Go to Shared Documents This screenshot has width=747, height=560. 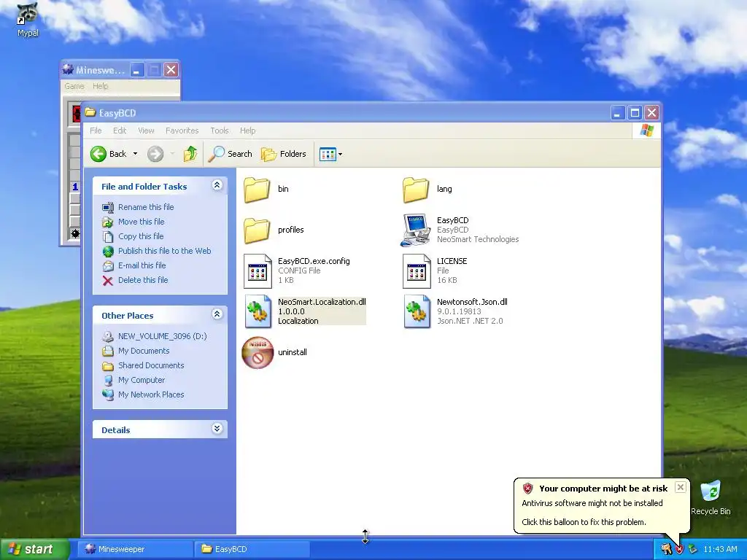151,365
